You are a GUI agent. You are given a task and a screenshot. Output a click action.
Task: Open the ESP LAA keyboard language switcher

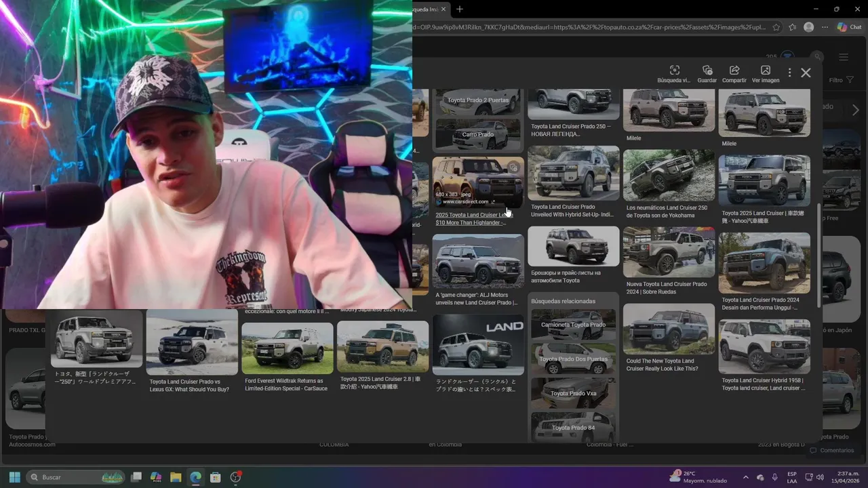coord(792,477)
